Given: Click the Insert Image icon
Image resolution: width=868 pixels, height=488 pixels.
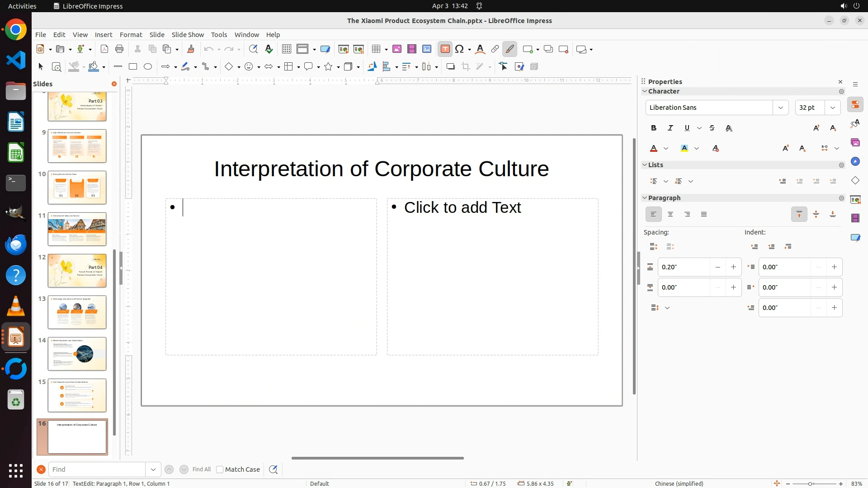Looking at the screenshot, I should [x=397, y=49].
